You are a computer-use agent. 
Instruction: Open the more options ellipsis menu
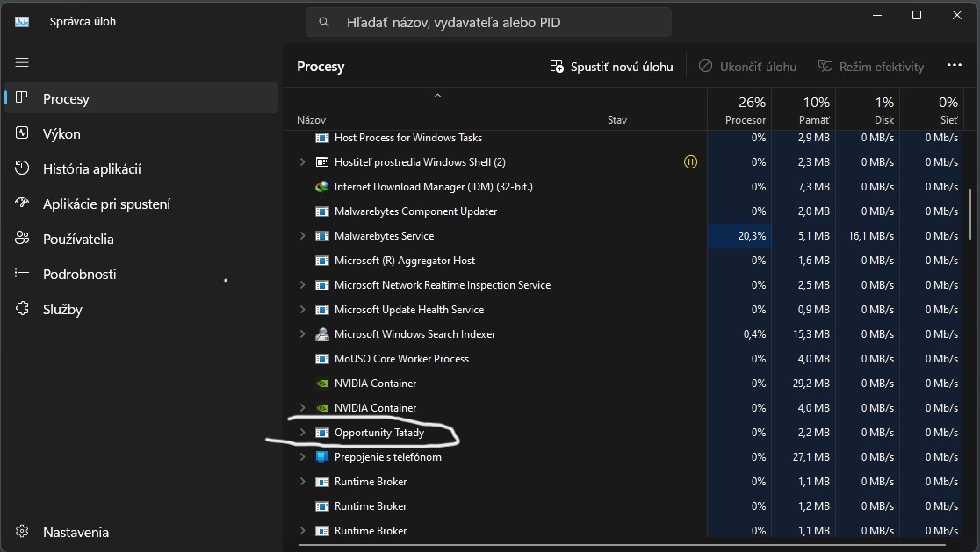954,65
